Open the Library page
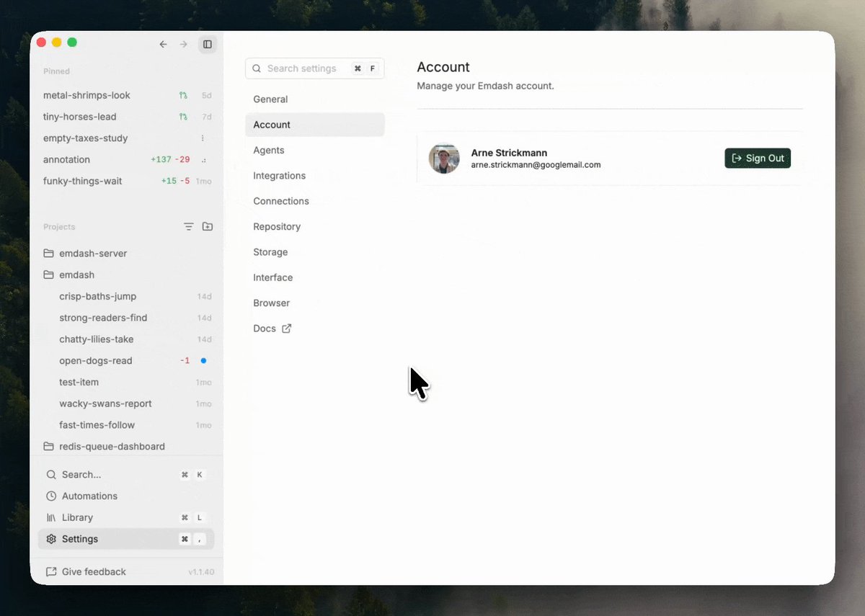The width and height of the screenshot is (865, 616). pyautogui.click(x=126, y=517)
